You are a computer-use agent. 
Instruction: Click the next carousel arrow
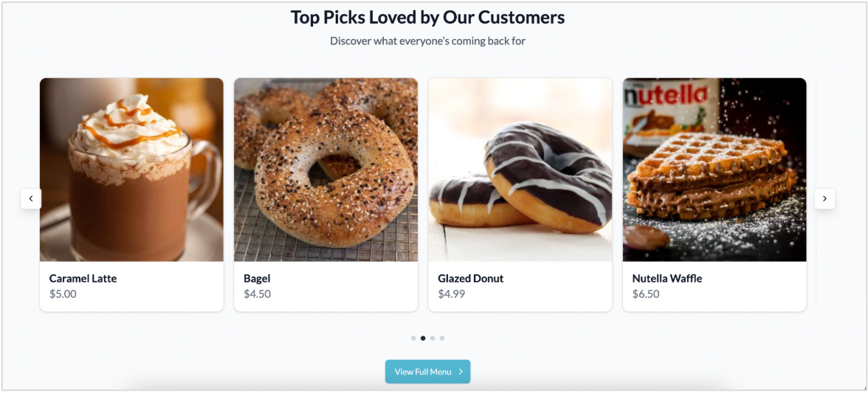pyautogui.click(x=824, y=198)
